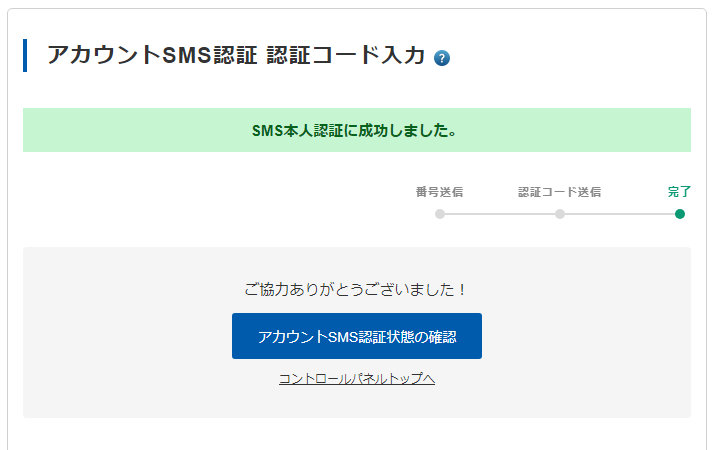Screen dimensions: 716x450
Task: Open the コントロールパネルトップへ link
Action: pyautogui.click(x=356, y=379)
